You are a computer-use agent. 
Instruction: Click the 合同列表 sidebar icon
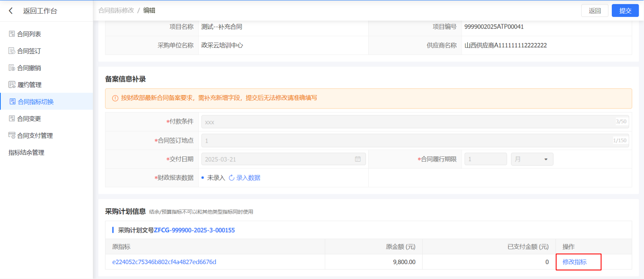[12, 34]
